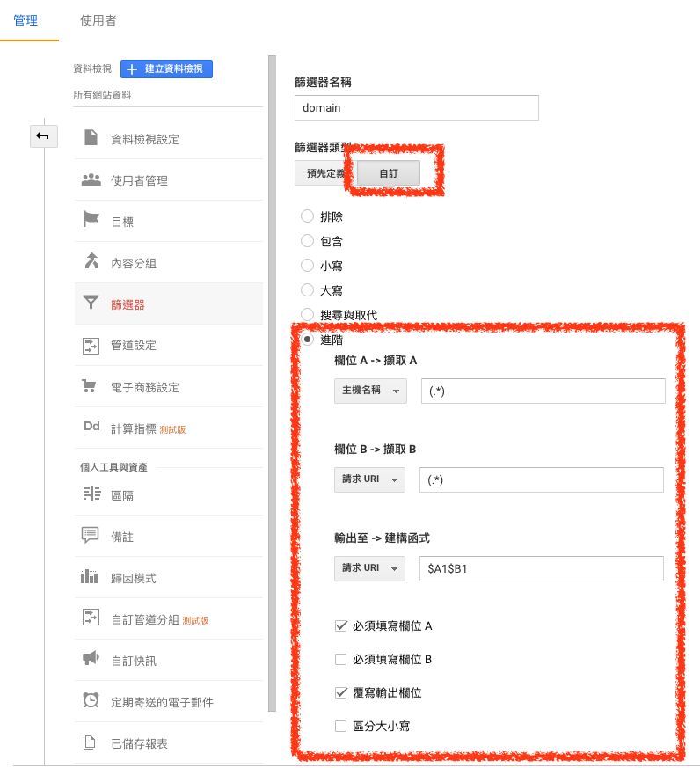
Task: Click the flag icon beside 目標
Action: 91,219
